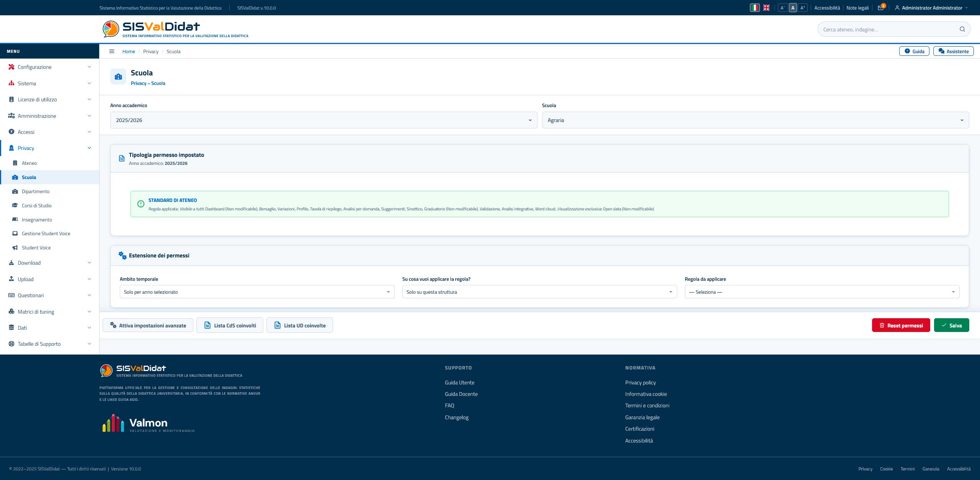
Task: Click Attiva impostazioni avanzate button
Action: [148, 325]
